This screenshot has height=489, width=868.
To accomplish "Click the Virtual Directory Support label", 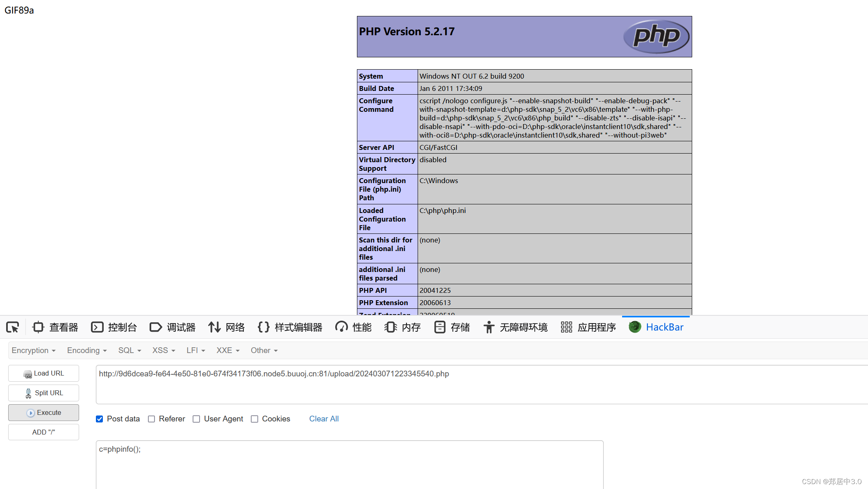I will tap(387, 164).
